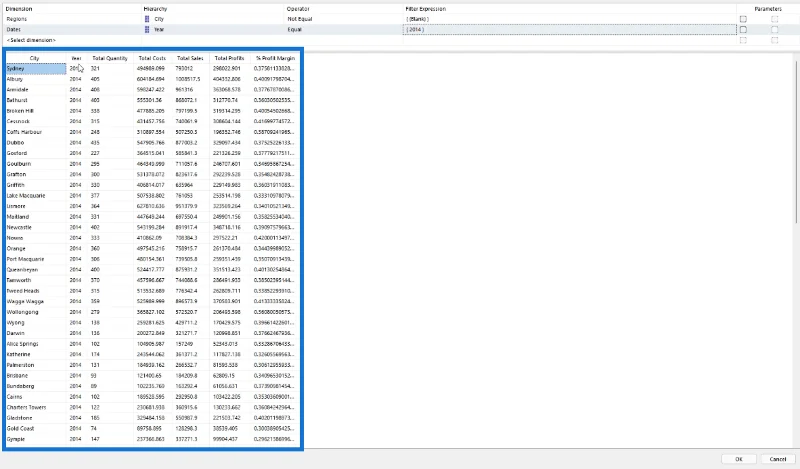The width and height of the screenshot is (800, 469).
Task: Select the Cairns city cell
Action: pyautogui.click(x=36, y=397)
